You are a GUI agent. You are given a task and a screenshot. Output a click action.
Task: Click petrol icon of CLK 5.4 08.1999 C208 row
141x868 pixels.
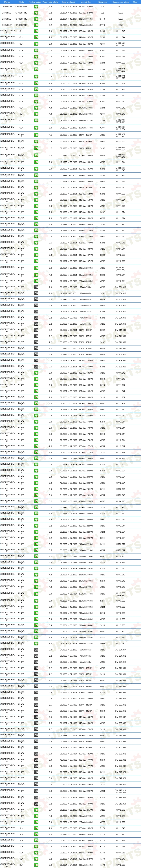click(36, 121)
